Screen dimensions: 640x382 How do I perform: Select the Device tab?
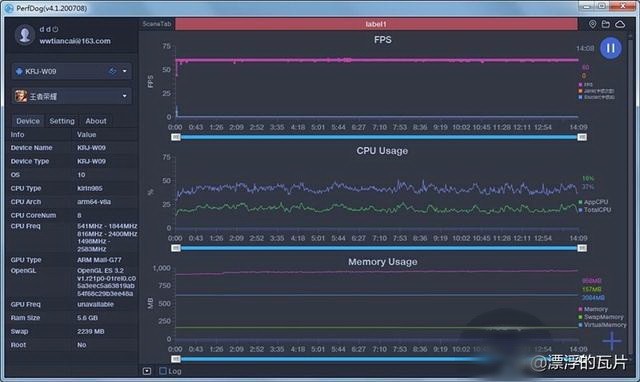pyautogui.click(x=28, y=121)
